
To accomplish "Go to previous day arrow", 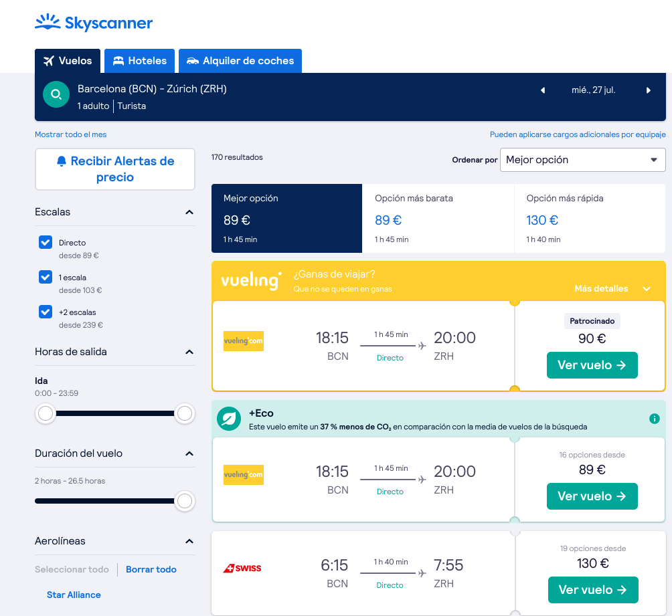I will (x=543, y=90).
